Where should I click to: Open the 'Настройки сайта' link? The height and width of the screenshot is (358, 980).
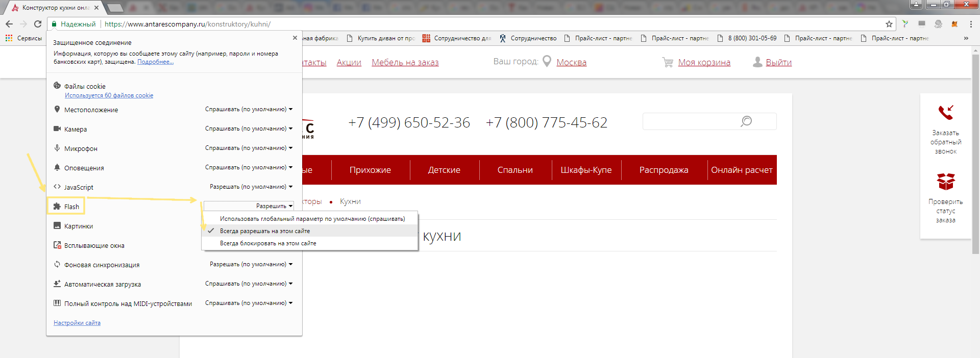[77, 323]
